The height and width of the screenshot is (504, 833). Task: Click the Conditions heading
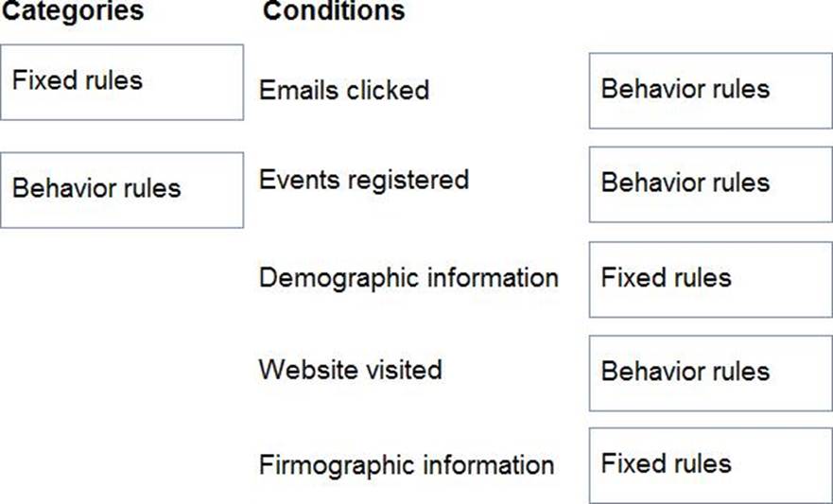334,11
